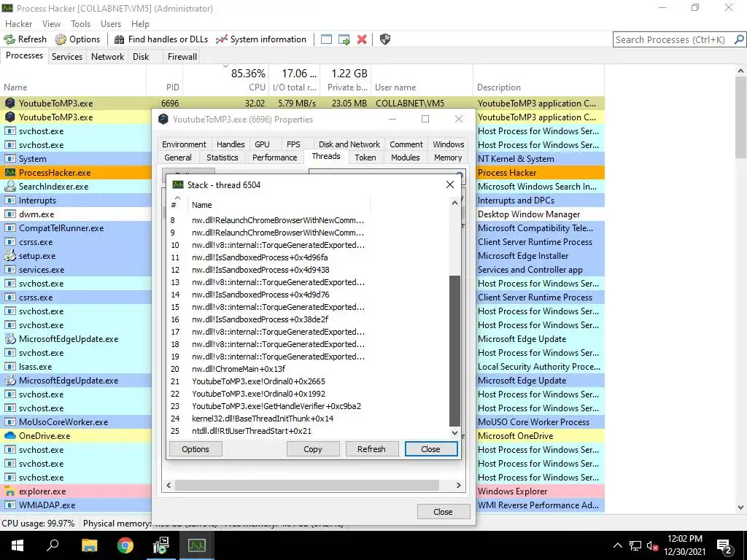This screenshot has width=747, height=560.
Task: Click Close button in Properties window
Action: coord(443,512)
